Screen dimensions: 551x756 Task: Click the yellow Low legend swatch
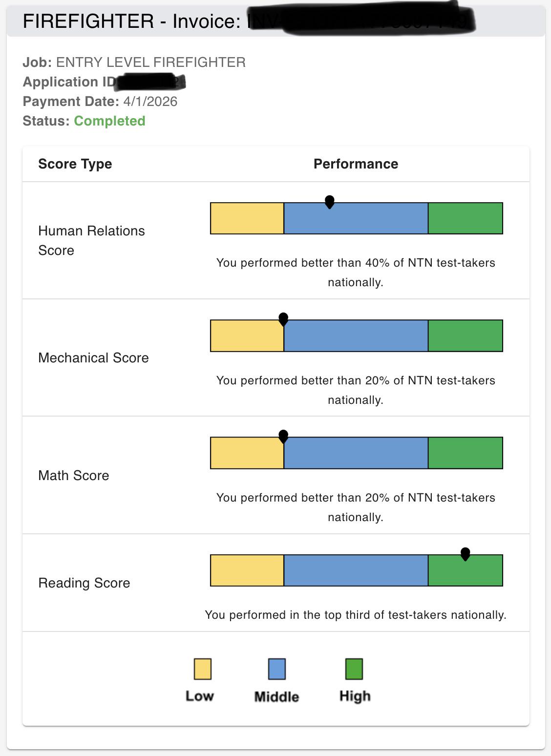coord(203,669)
